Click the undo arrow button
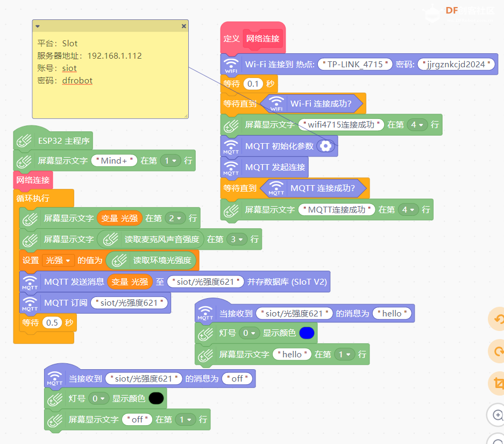Viewport: 504px width, 444px height. [x=497, y=319]
